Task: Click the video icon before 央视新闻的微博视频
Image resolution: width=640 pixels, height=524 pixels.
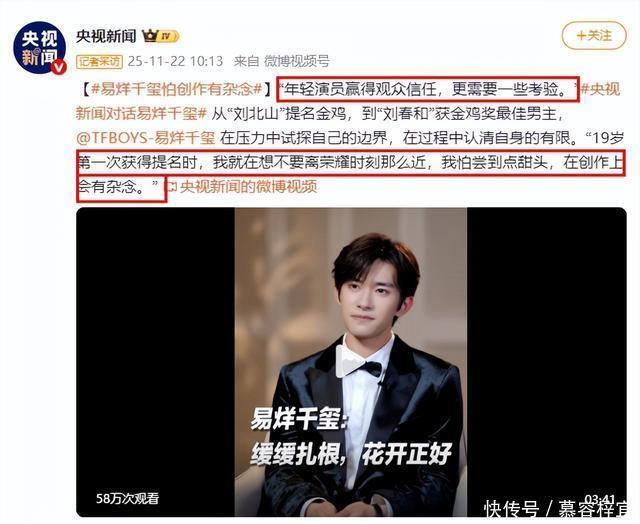Action: [x=172, y=187]
